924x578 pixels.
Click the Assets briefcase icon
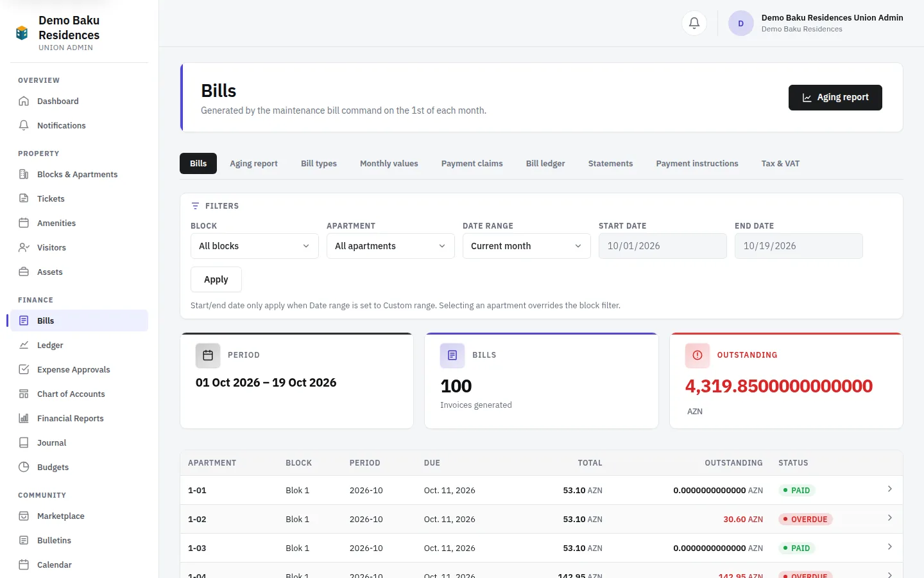pos(24,272)
